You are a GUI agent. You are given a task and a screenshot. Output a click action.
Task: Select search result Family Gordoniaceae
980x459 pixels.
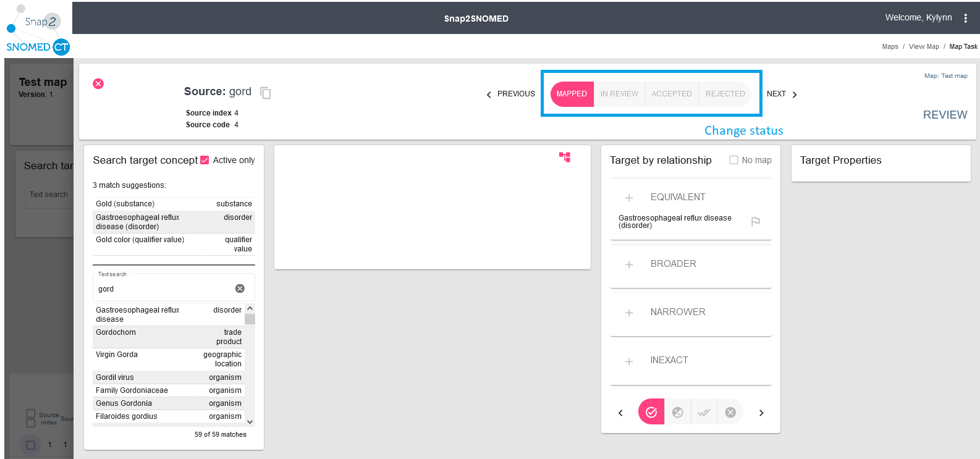click(x=169, y=390)
